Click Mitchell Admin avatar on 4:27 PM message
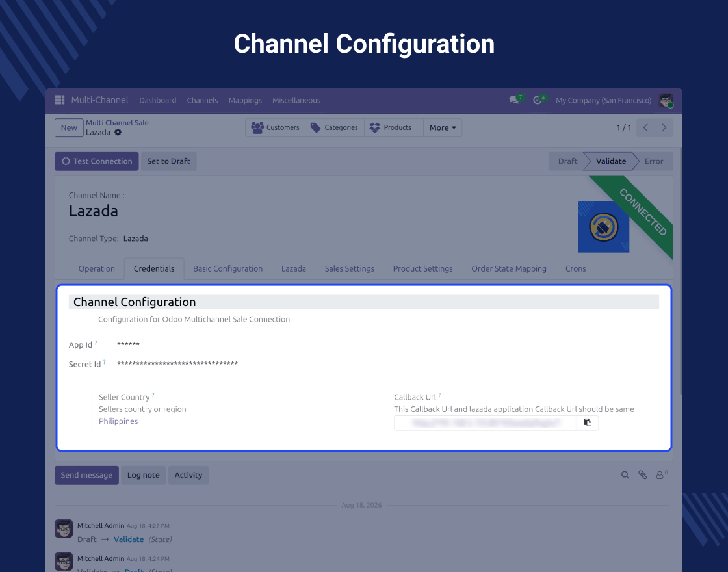This screenshot has height=572, width=728. 64,528
